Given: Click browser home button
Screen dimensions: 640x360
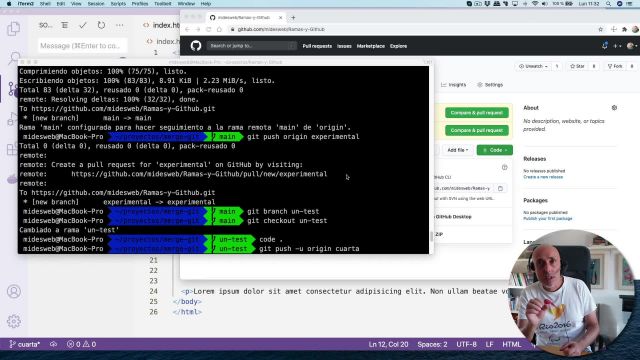Looking at the screenshot, I should click(x=219, y=29).
